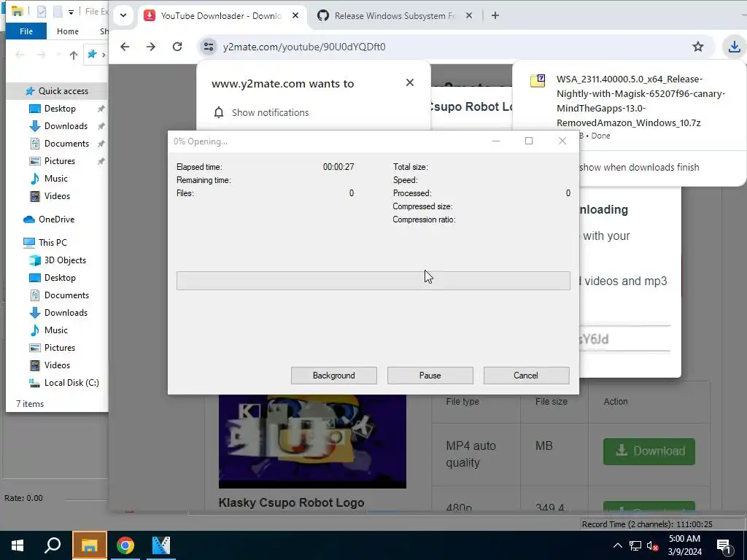Open a new Chrome tab
The height and width of the screenshot is (560, 747).
pyautogui.click(x=495, y=16)
